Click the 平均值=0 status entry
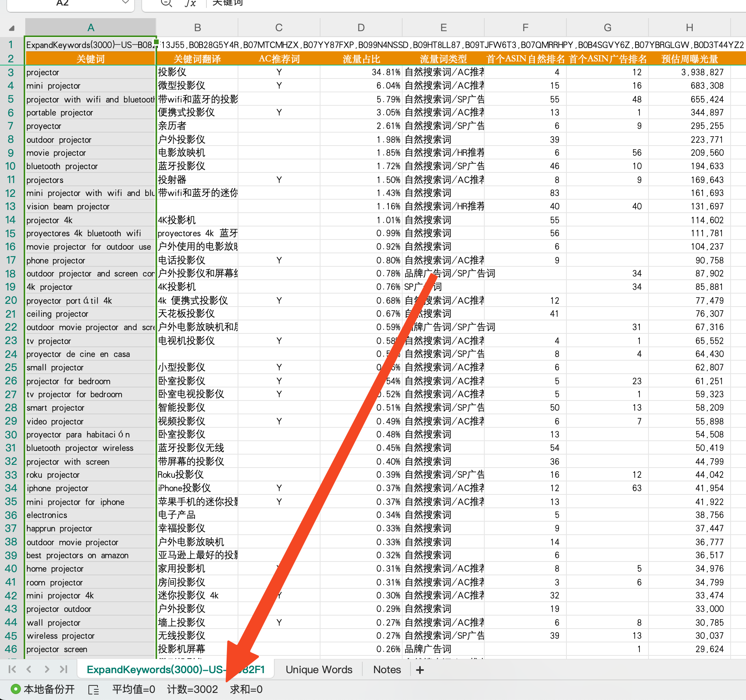 click(133, 689)
